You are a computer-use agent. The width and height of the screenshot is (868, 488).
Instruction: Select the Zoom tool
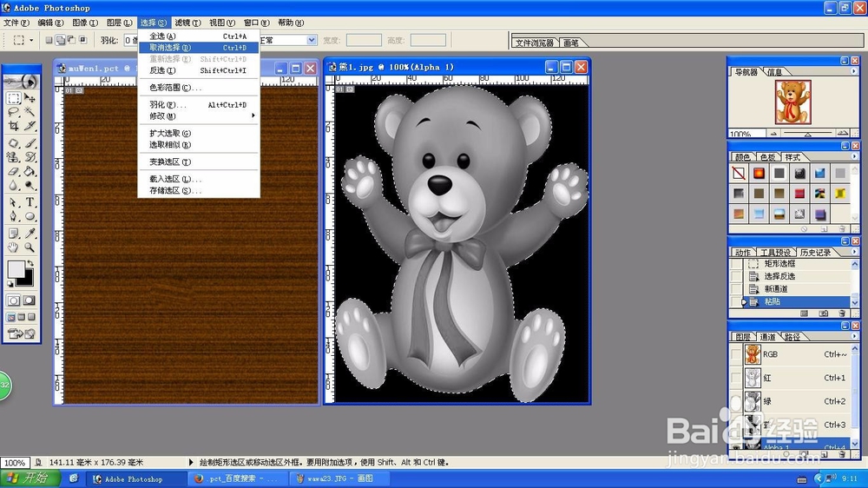coord(30,247)
